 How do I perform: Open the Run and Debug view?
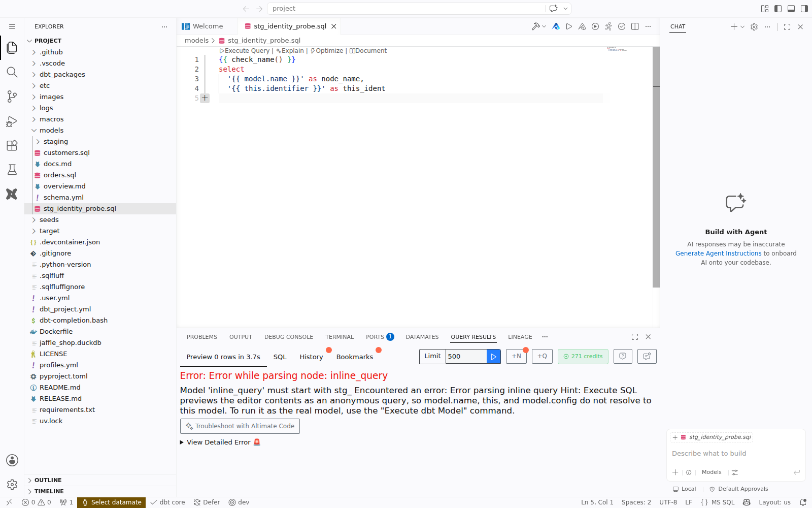point(12,121)
